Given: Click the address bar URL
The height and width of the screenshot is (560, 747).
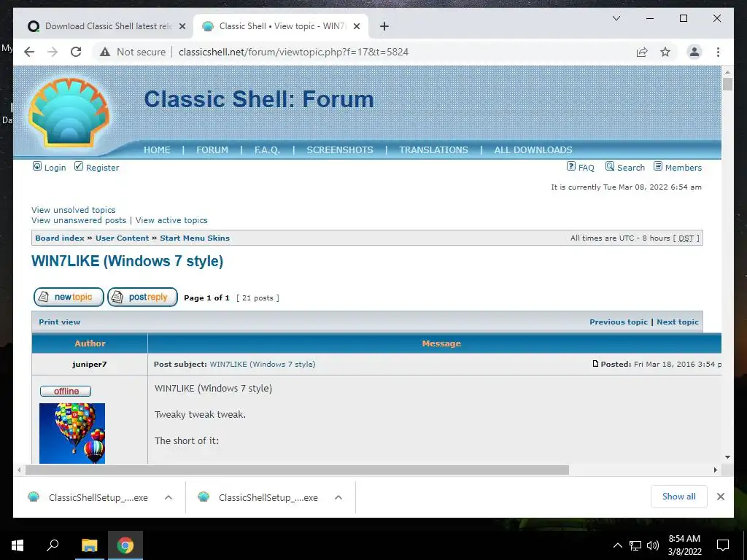Looking at the screenshot, I should [x=293, y=52].
